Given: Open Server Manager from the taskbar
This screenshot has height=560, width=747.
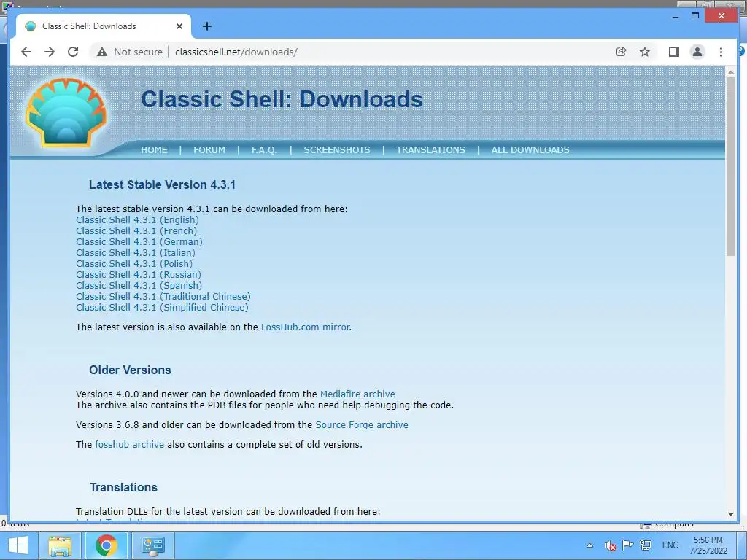Looking at the screenshot, I should (152, 545).
